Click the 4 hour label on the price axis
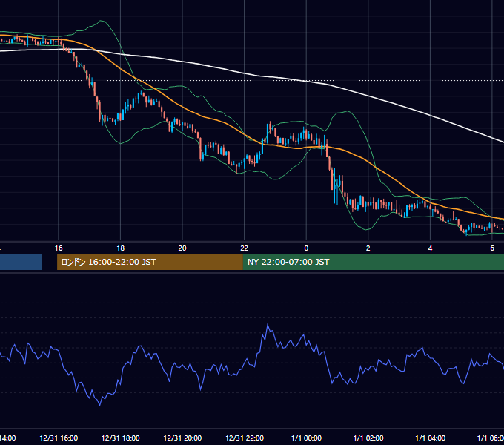Screen dimensions: 504x445 (x=430, y=248)
